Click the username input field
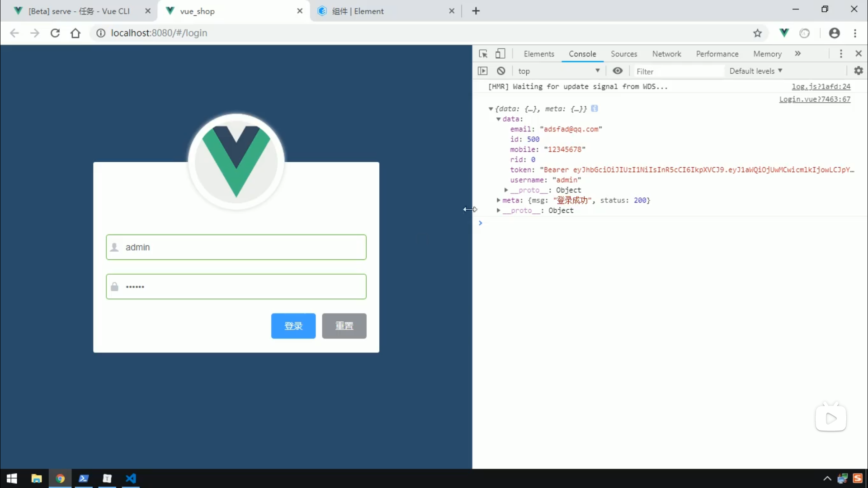Image resolution: width=868 pixels, height=488 pixels. tap(236, 247)
